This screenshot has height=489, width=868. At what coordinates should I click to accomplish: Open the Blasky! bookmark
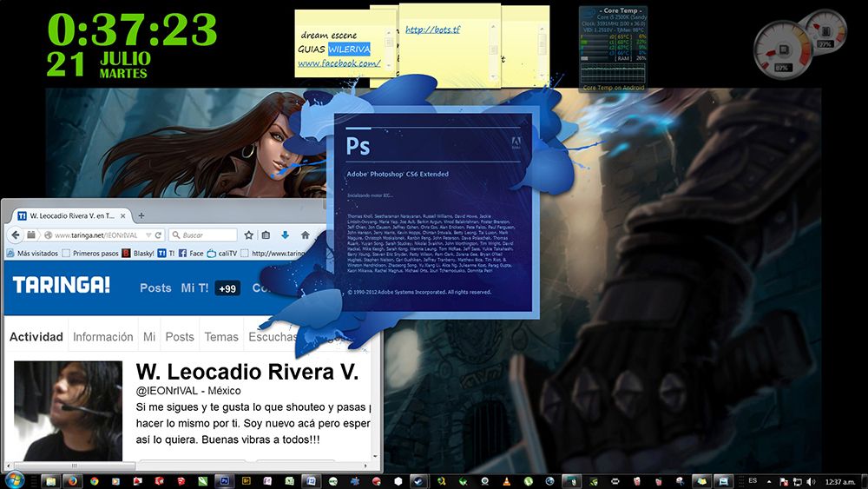[138, 253]
